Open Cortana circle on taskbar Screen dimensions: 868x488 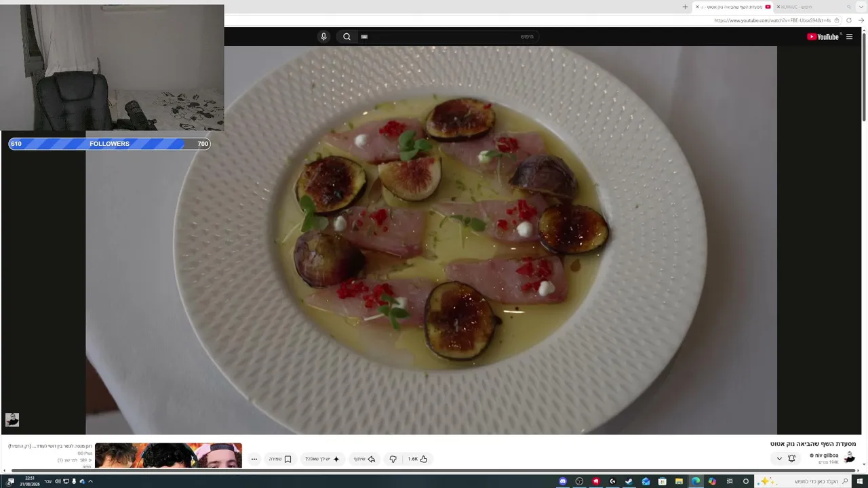coord(746,481)
